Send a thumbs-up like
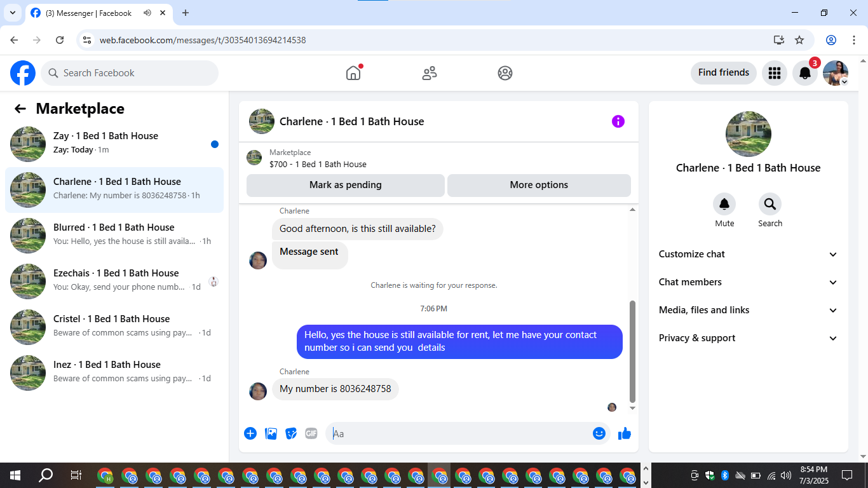 [x=625, y=433]
